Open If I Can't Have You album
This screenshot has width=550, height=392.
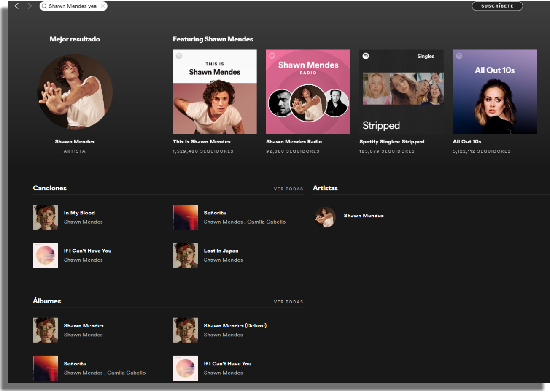(227, 364)
